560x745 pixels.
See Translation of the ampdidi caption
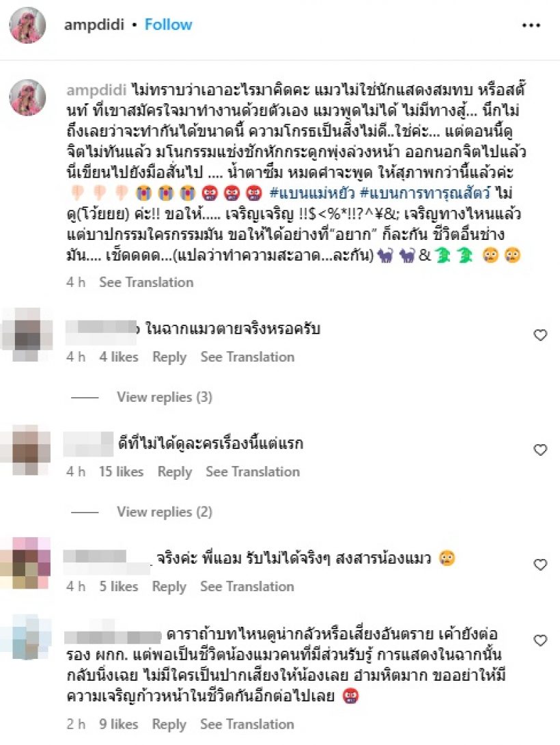click(146, 282)
